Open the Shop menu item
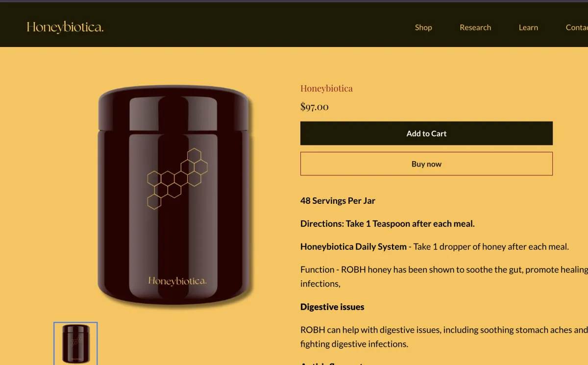Viewport: 588px width, 365px height. [423, 27]
